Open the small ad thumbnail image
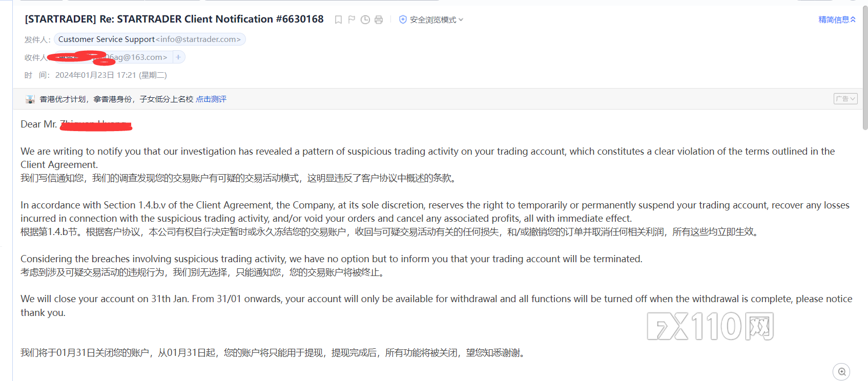Image resolution: width=868 pixels, height=381 pixels. [x=30, y=99]
